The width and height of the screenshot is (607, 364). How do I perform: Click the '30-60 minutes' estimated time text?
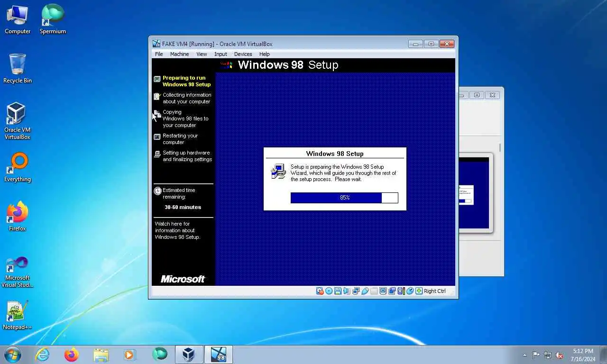point(183,207)
